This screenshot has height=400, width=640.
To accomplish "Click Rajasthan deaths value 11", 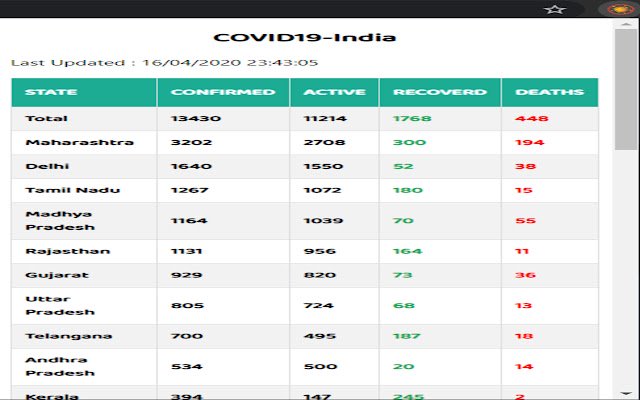I will pyautogui.click(x=522, y=251).
